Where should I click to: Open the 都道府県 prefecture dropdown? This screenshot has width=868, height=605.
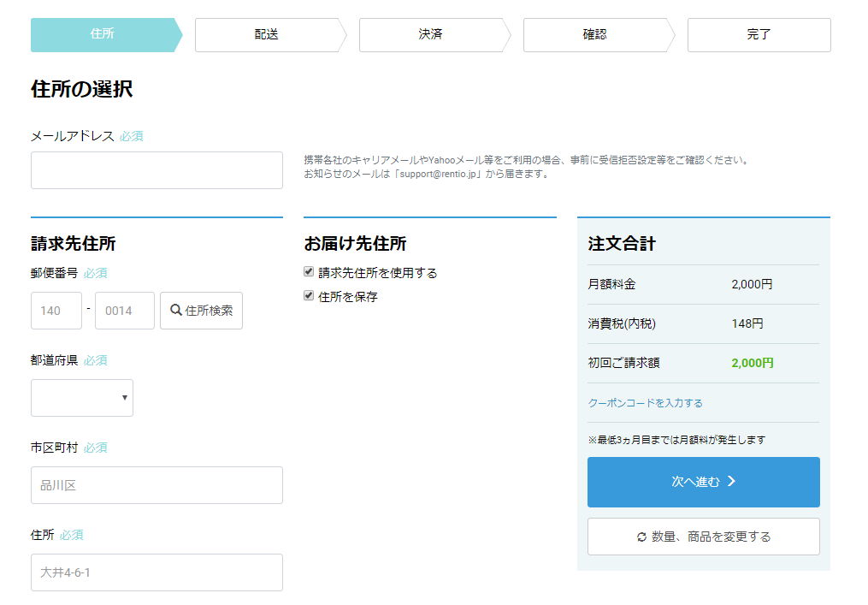click(82, 398)
